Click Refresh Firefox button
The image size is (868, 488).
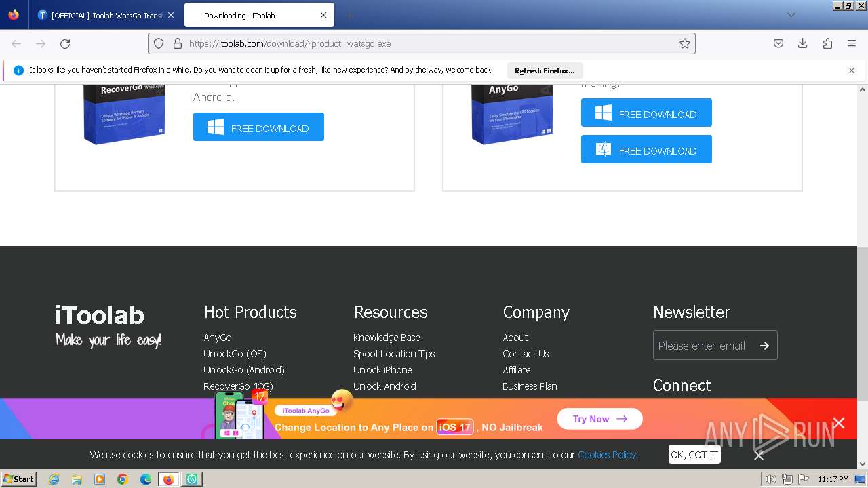click(x=545, y=70)
